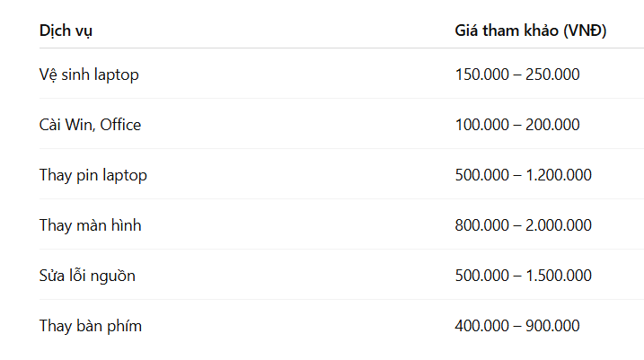Screen dimensions: 644x360
Task: Click price 800.000 – 2.000.000
Action: 524,225
